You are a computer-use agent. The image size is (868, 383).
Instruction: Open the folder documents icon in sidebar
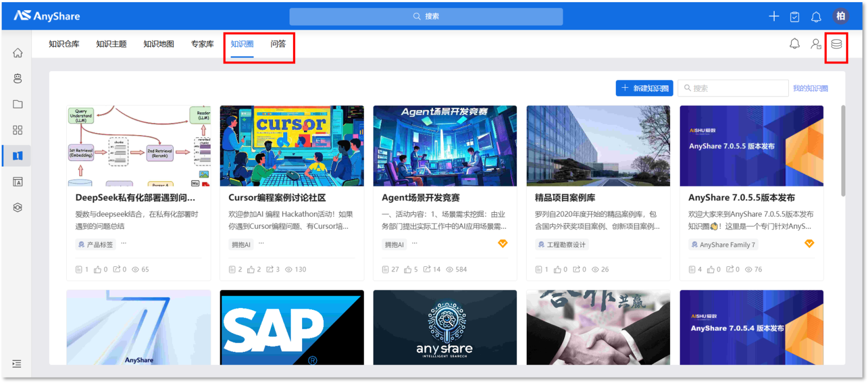click(x=18, y=104)
